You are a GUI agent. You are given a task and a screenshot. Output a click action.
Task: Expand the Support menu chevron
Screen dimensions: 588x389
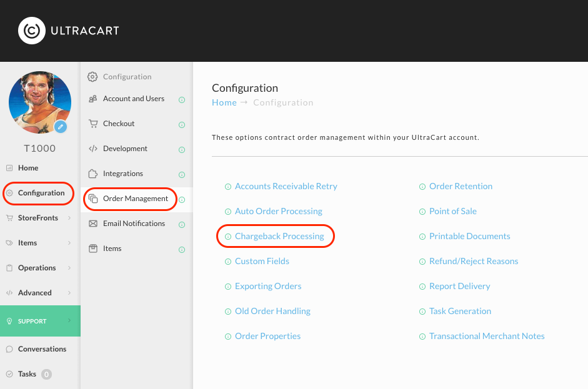pyautogui.click(x=69, y=320)
